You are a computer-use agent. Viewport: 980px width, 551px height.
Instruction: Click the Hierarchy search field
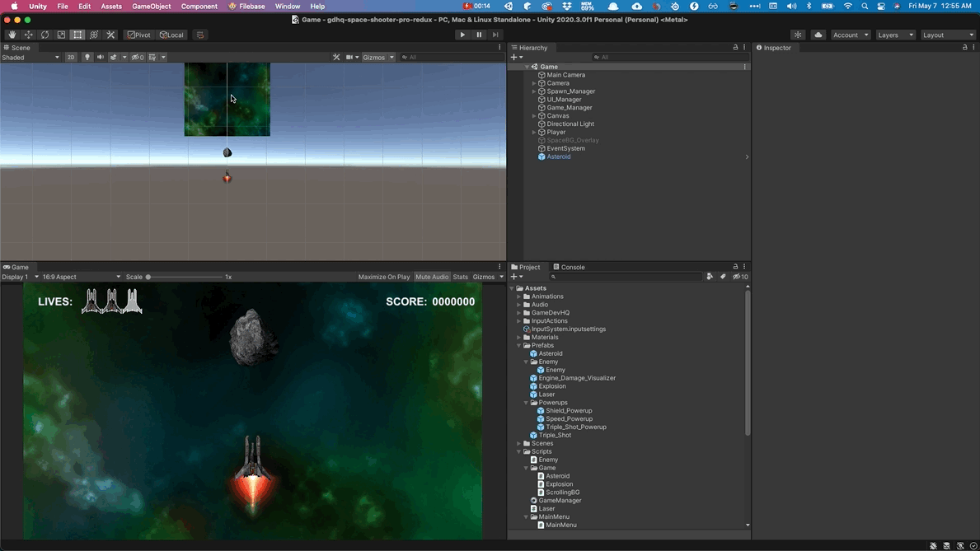point(668,57)
